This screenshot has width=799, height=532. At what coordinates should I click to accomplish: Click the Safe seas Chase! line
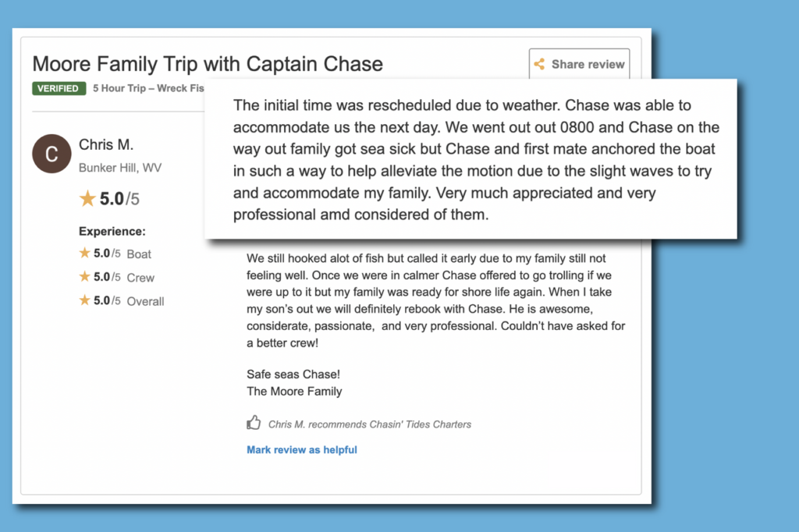point(293,374)
